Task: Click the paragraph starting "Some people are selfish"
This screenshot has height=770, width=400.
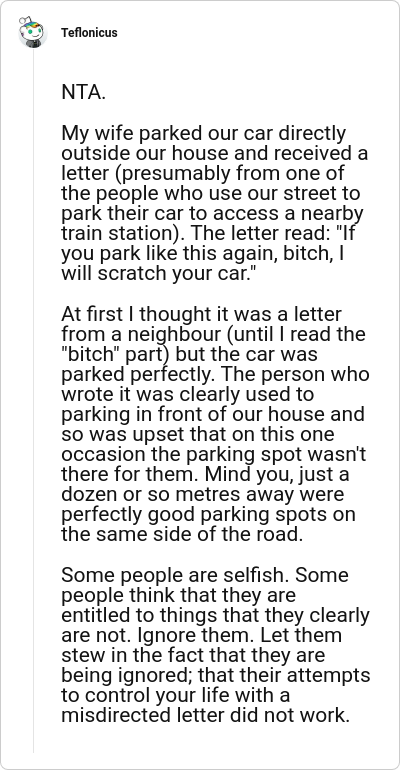Action: pos(215,645)
